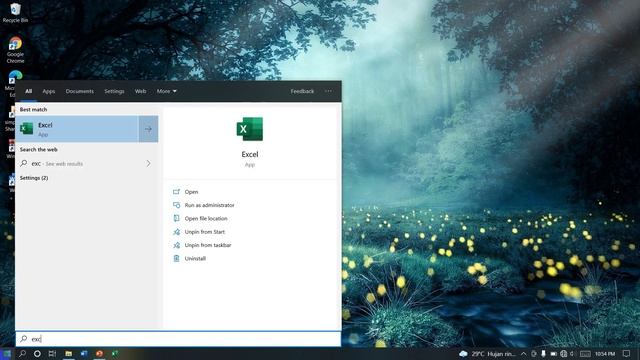Click the Unpin from Start pin icon
This screenshot has width=640, height=360.
pyautogui.click(x=176, y=232)
